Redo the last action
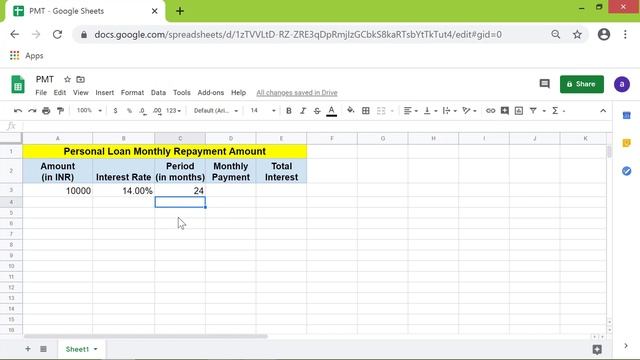Image resolution: width=640 pixels, height=360 pixels. click(x=32, y=111)
